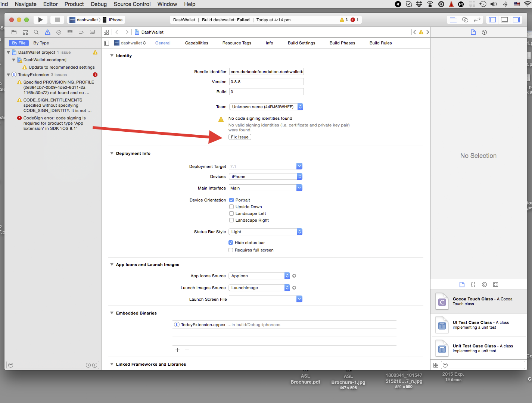Collapse the Embedded Binaries section

(x=112, y=313)
